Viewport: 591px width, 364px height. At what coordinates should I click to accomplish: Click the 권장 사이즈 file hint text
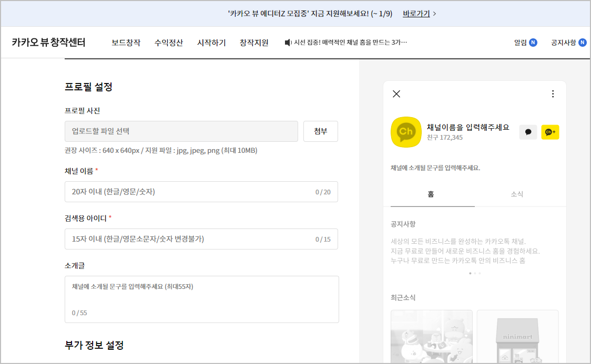(161, 151)
